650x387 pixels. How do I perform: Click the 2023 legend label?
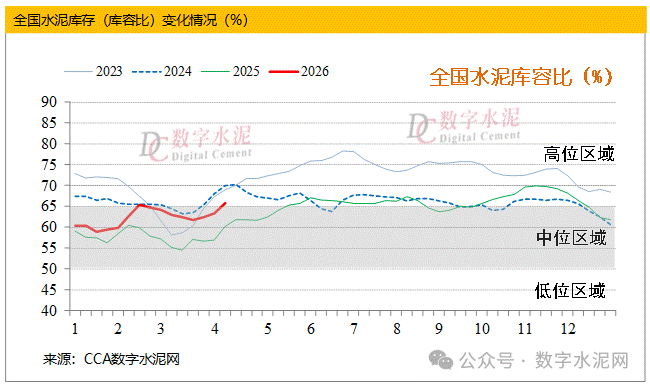click(x=109, y=71)
